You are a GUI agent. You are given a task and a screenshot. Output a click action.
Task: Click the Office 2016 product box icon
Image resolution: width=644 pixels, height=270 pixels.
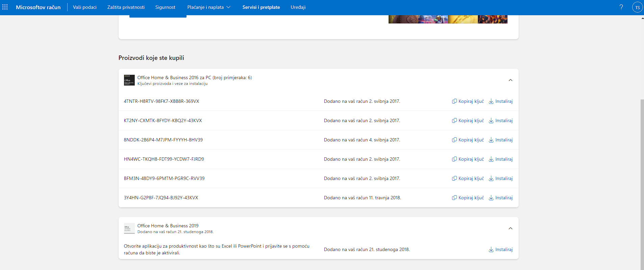point(129,80)
